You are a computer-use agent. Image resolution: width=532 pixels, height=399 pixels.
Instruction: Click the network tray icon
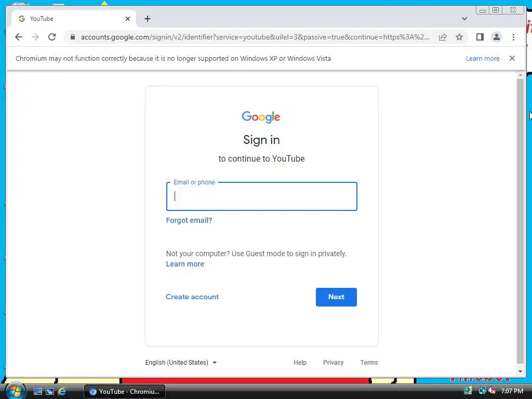click(x=482, y=391)
